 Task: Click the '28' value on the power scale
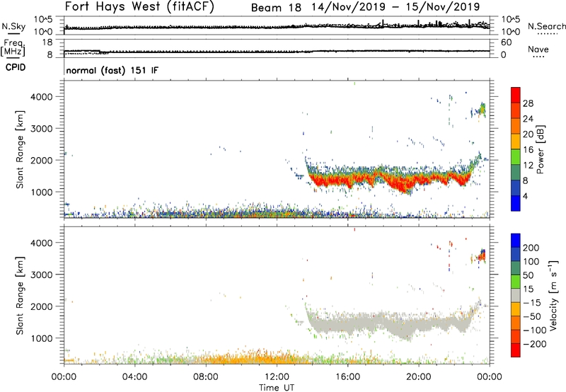(x=528, y=103)
